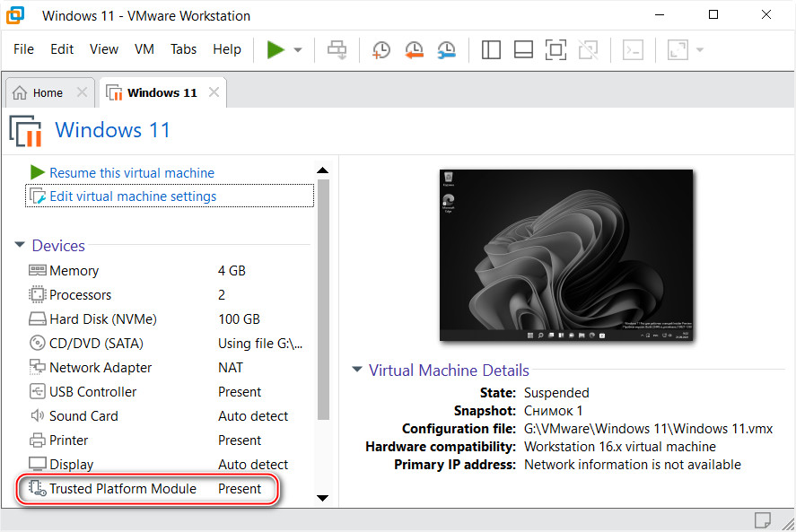Viewport: 796px width, 532px height.
Task: Click the 100 GB hard disk value
Action: (x=239, y=318)
